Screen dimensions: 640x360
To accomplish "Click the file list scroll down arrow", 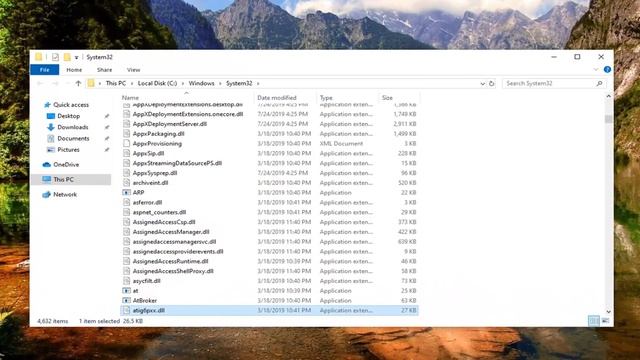I will (x=608, y=312).
